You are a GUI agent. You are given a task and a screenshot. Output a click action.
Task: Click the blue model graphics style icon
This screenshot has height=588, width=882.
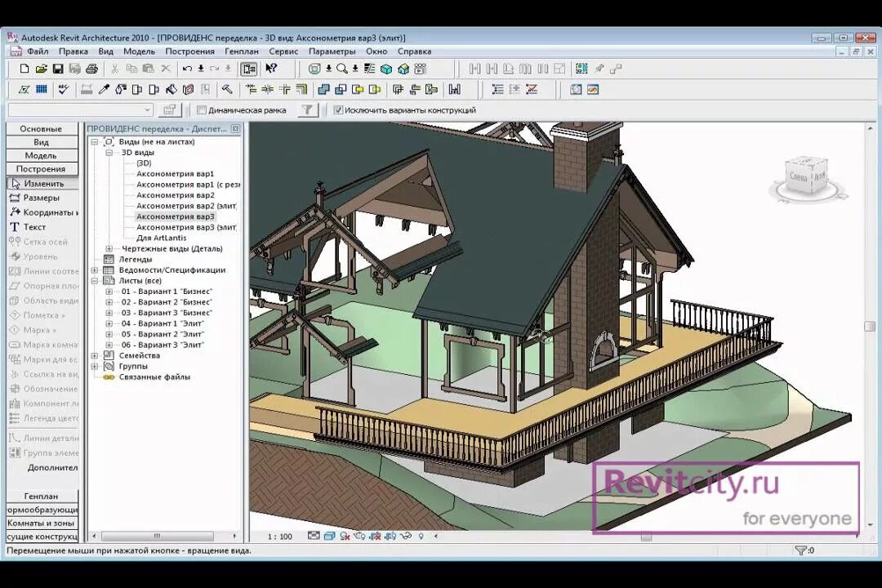330,537
